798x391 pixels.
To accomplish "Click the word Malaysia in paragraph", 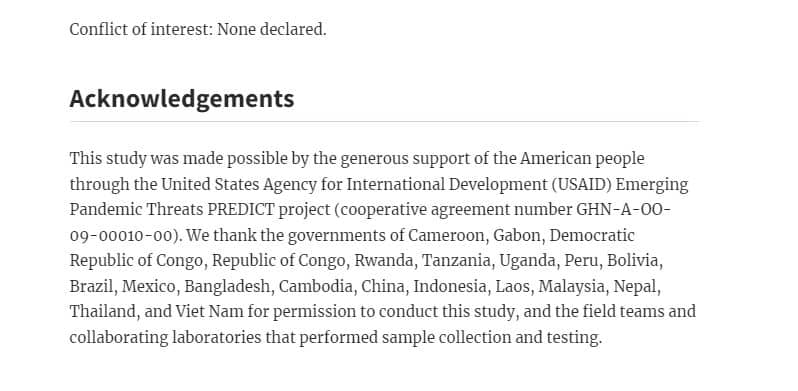I will [x=572, y=287].
